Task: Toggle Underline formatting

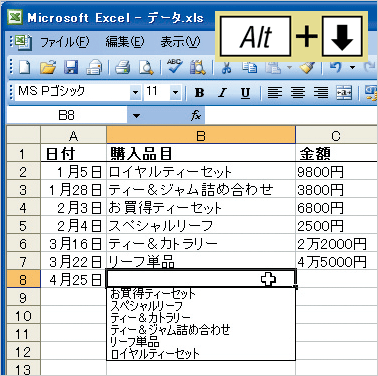Action: point(246,93)
